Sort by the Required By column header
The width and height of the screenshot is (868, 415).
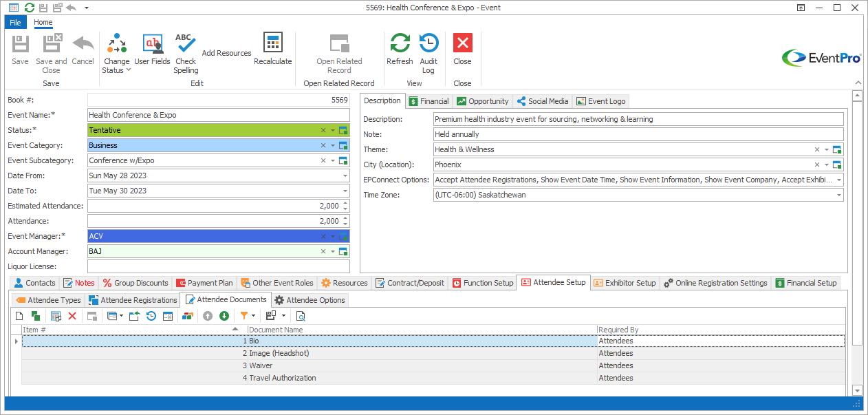click(x=721, y=330)
